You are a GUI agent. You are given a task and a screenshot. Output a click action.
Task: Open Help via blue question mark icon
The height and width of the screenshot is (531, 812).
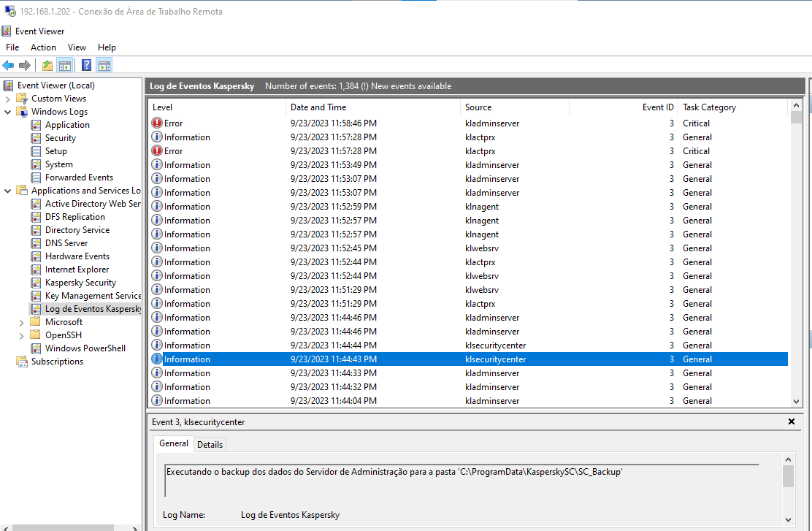pyautogui.click(x=86, y=65)
